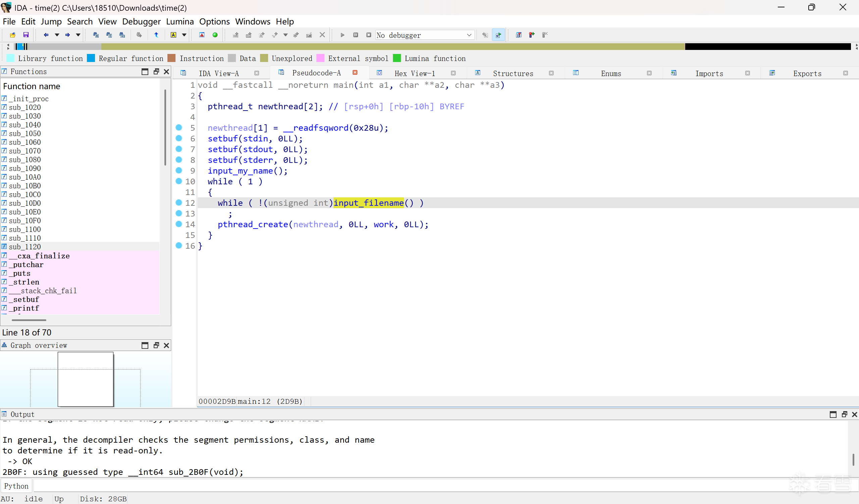859x504 pixels.
Task: Open the No debugger combo box
Action: tap(424, 35)
